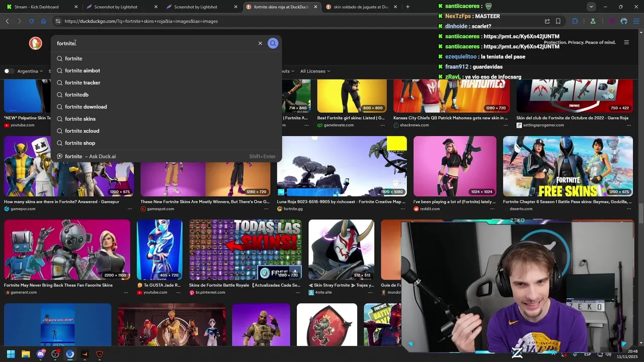The height and width of the screenshot is (362, 644).
Task: Close the Stream - Kick Dashboard tab
Action: (76, 7)
